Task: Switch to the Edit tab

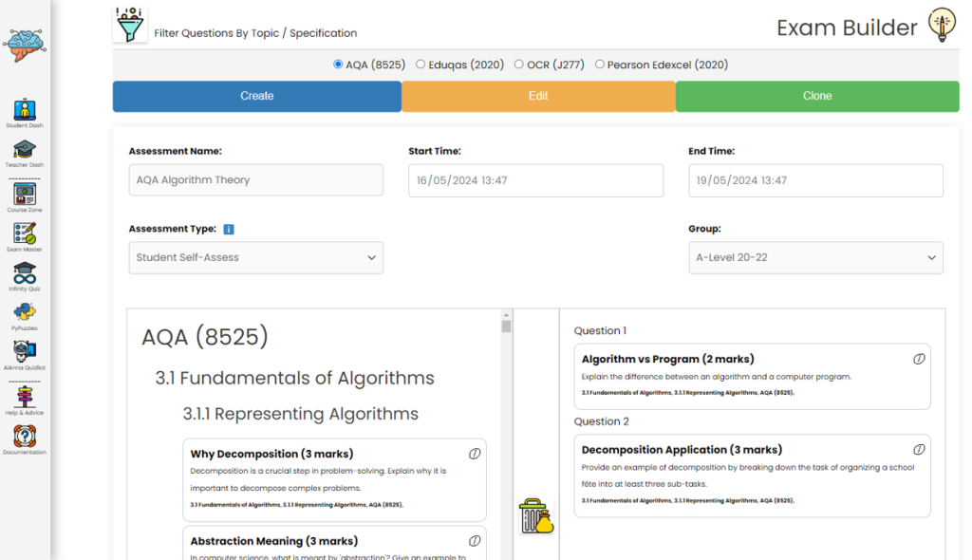Action: [537, 96]
